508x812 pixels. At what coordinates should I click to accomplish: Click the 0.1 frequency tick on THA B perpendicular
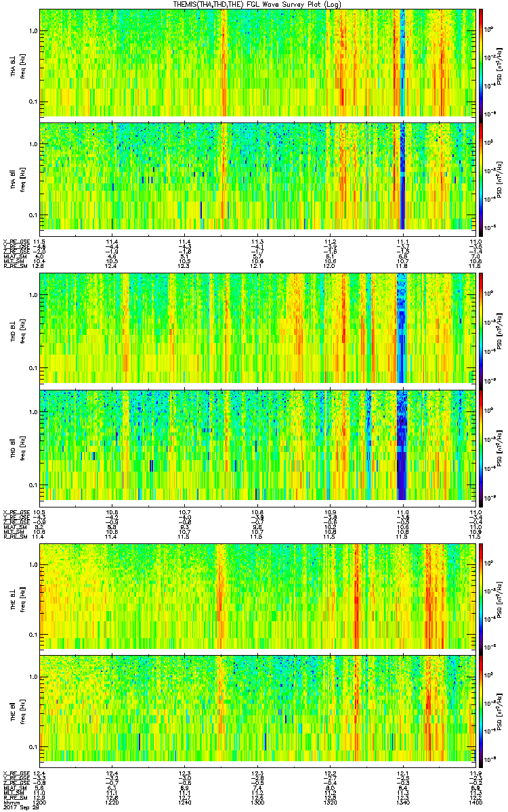coord(33,102)
